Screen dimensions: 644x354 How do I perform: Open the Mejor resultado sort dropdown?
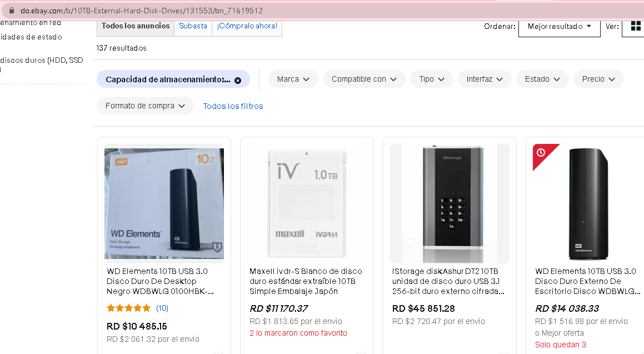560,27
